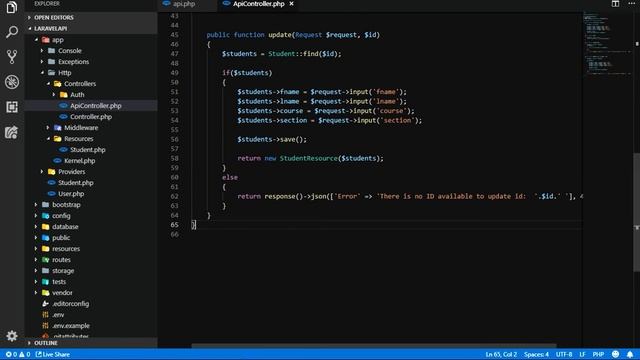Image resolution: width=640 pixels, height=360 pixels.
Task: Open the Extensions view icon
Action: [x=11, y=107]
